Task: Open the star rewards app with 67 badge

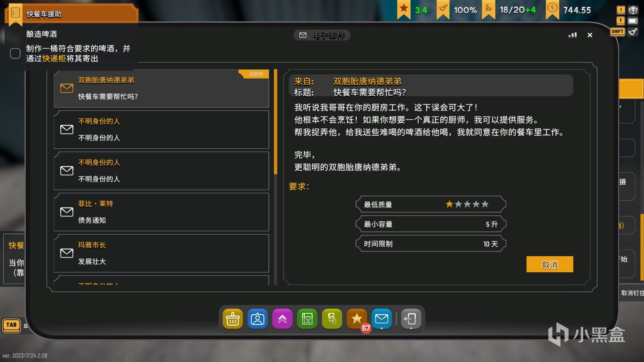Action: point(357,319)
